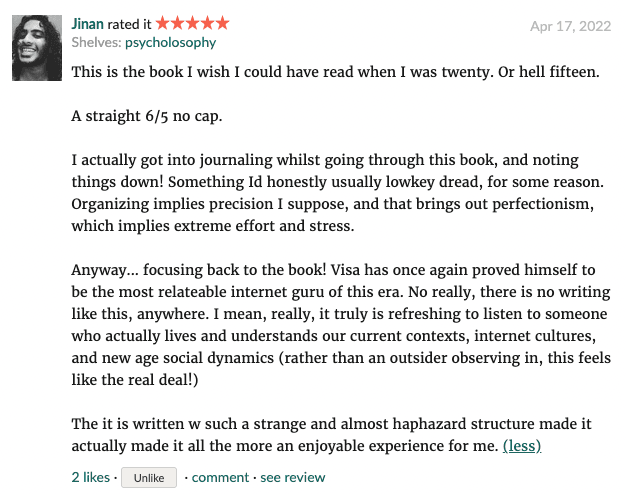
Task: Click the paragraph about journaling
Action: pyautogui.click(x=330, y=193)
